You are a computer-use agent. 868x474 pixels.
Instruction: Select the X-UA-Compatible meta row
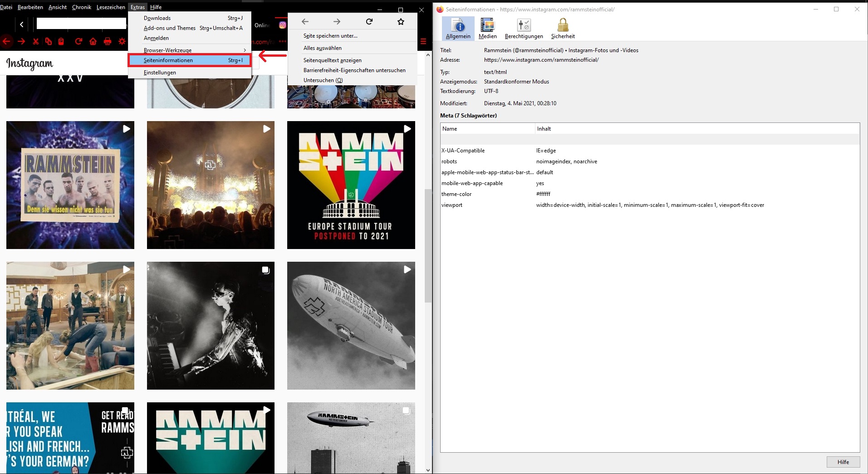click(x=650, y=151)
